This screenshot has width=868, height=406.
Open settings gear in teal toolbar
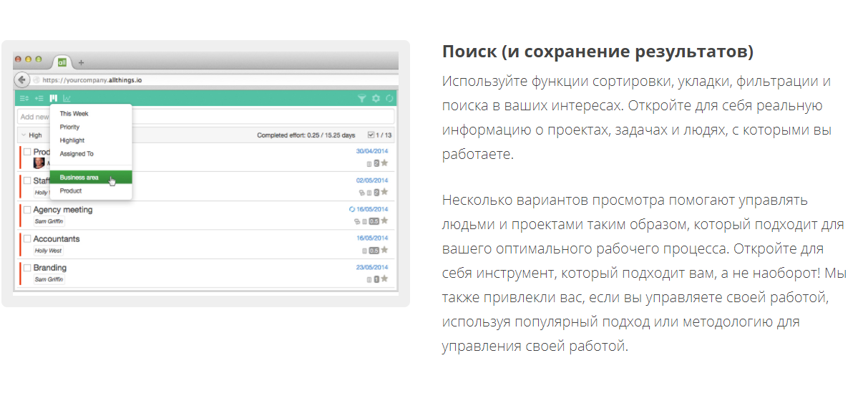[376, 98]
